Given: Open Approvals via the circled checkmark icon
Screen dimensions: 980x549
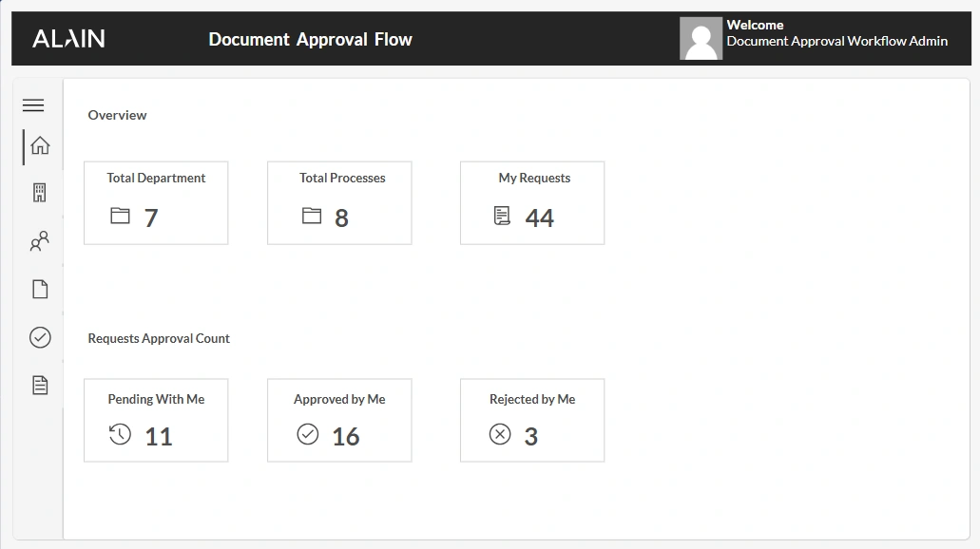Looking at the screenshot, I should 38,337.
